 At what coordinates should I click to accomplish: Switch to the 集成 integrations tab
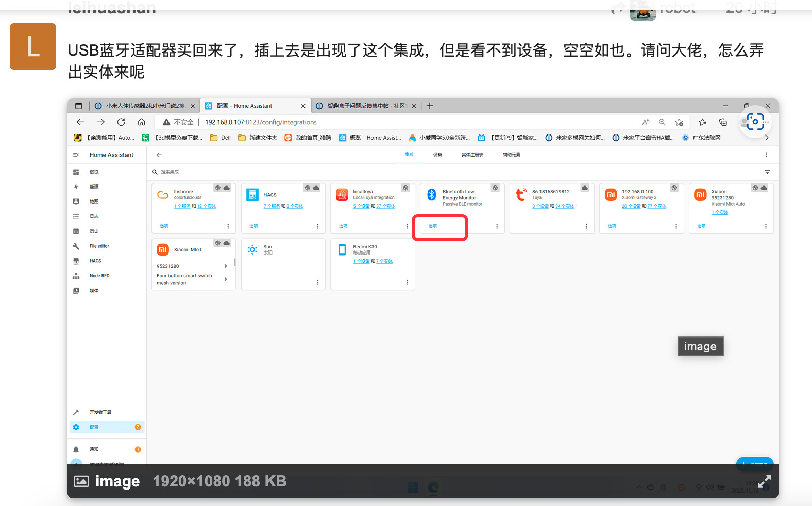pyautogui.click(x=409, y=155)
